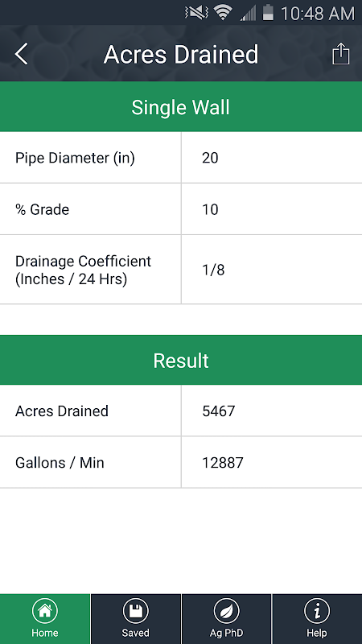The image size is (362, 644).
Task: Open Drainage Coefficient value 1/8
Action: pos(272,270)
